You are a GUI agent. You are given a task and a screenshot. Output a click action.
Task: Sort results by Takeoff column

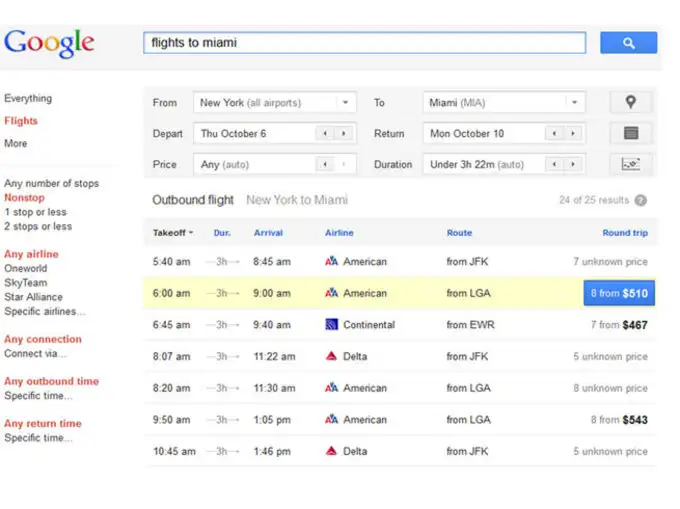(173, 233)
